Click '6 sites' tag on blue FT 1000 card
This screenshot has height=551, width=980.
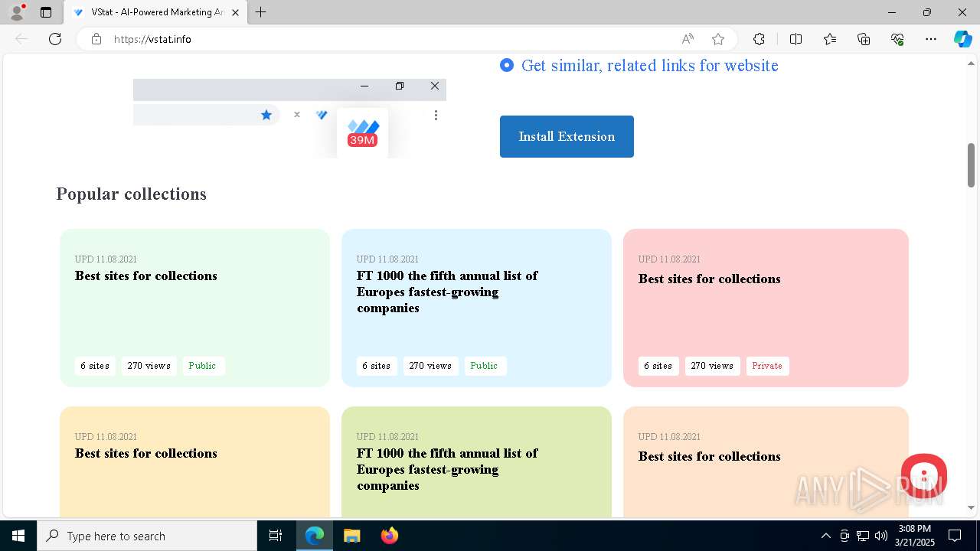[x=377, y=366]
